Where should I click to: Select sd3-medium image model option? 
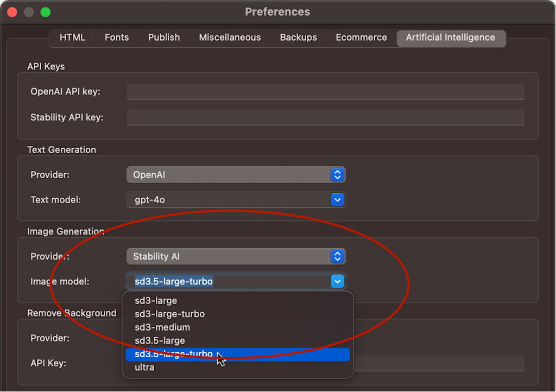tap(238, 327)
